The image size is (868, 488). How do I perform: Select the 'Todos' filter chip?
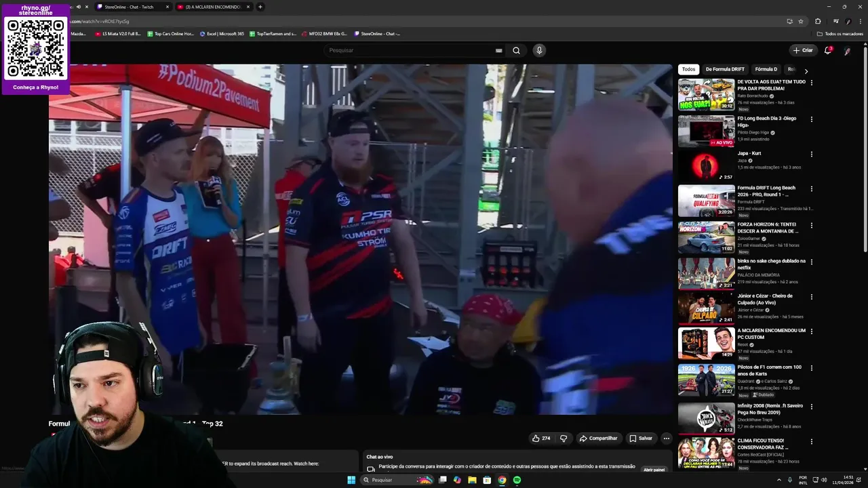[x=688, y=69]
